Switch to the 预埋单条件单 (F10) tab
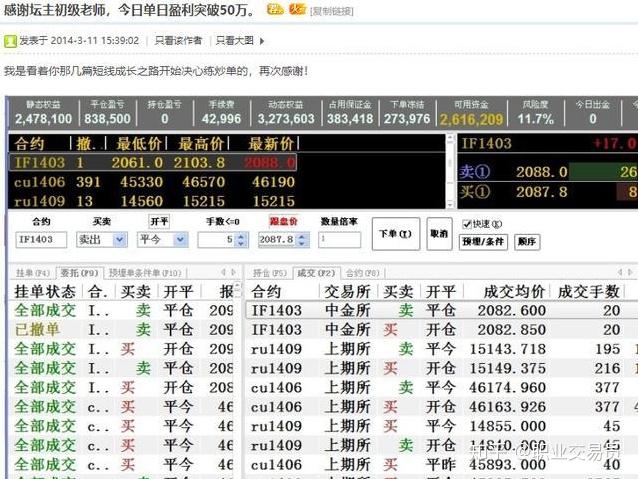Image resolution: width=638 pixels, height=479 pixels. [x=144, y=273]
